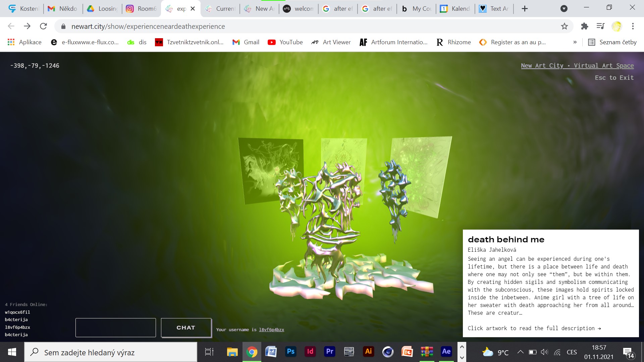Image resolution: width=644 pixels, height=362 pixels.
Task: Click the address bar URL
Action: pyautogui.click(x=148, y=26)
